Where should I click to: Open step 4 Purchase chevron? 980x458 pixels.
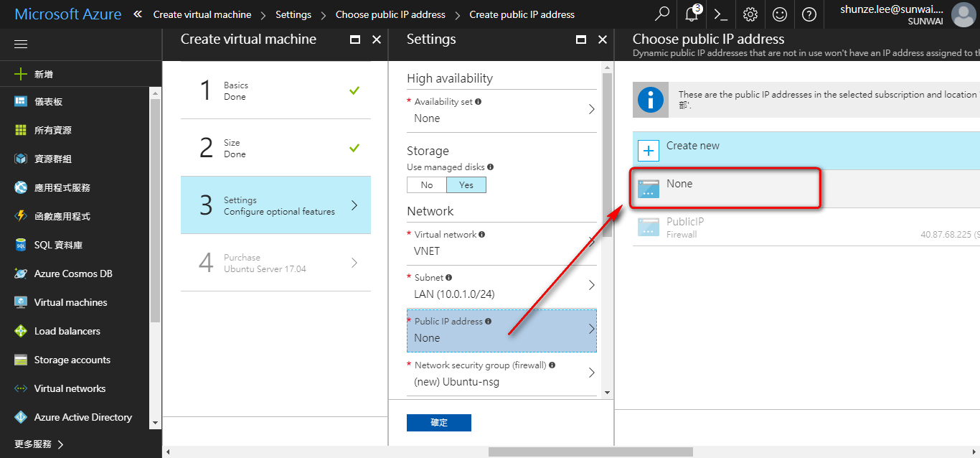pyautogui.click(x=354, y=263)
